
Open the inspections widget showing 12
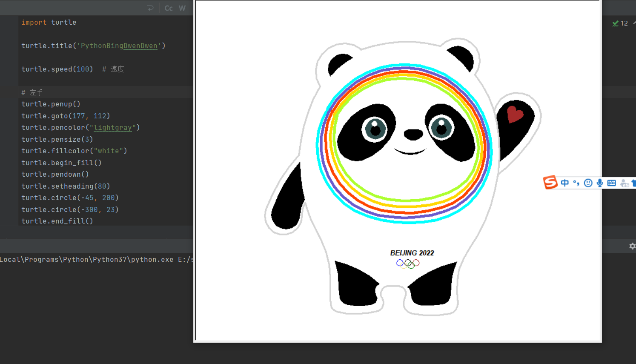620,23
